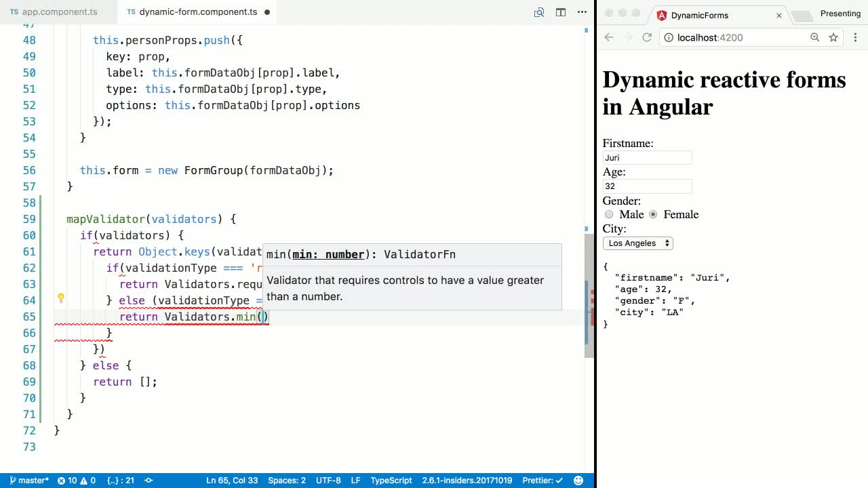Click the feedback smiley icon
The height and width of the screenshot is (488, 868).
pos(578,480)
